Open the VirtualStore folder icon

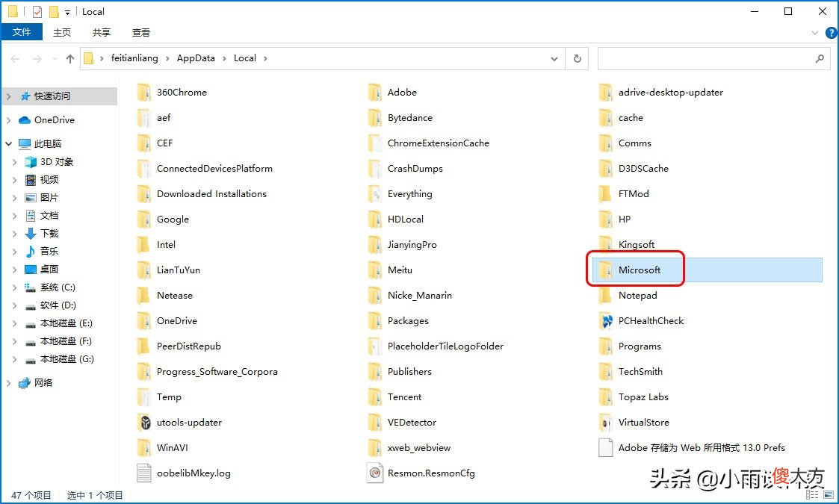point(606,422)
